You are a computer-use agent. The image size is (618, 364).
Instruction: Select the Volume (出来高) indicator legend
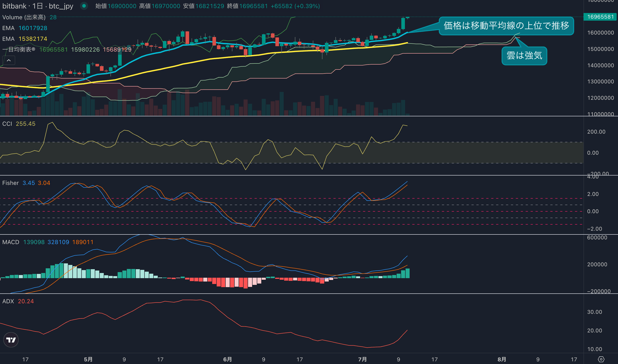tap(24, 17)
